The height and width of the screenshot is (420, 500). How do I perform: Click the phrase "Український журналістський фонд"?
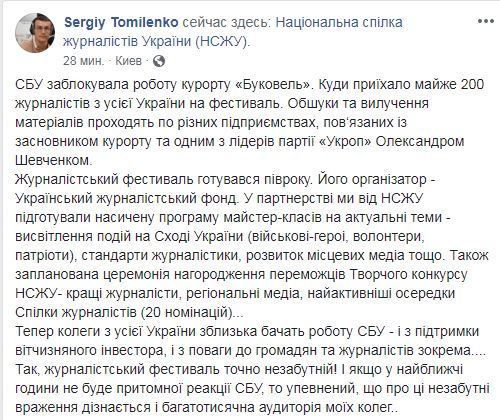[x=126, y=198]
